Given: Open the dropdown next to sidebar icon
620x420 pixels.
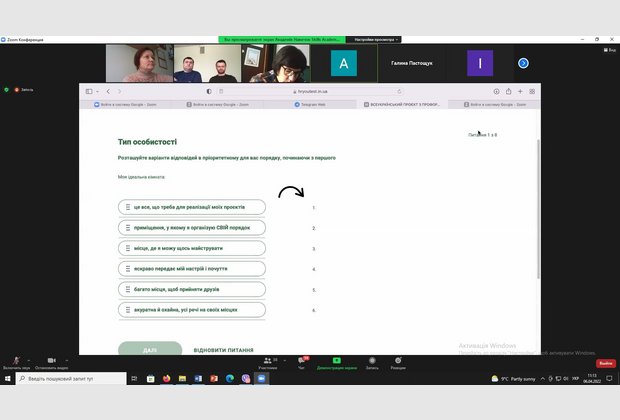Looking at the screenshot, I should 97,91.
